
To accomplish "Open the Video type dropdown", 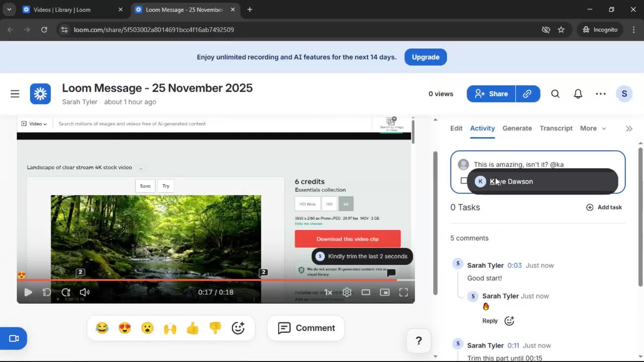I will pyautogui.click(x=35, y=124).
